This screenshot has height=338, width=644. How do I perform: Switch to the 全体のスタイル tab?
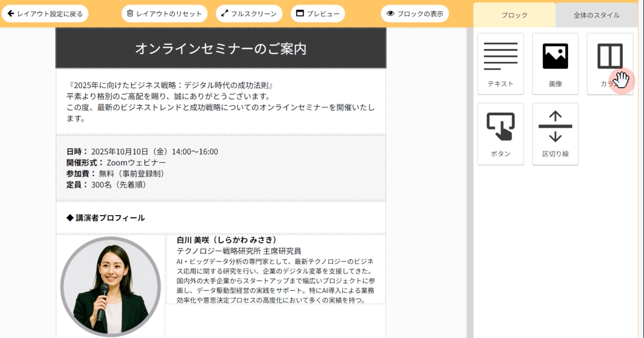point(596,15)
